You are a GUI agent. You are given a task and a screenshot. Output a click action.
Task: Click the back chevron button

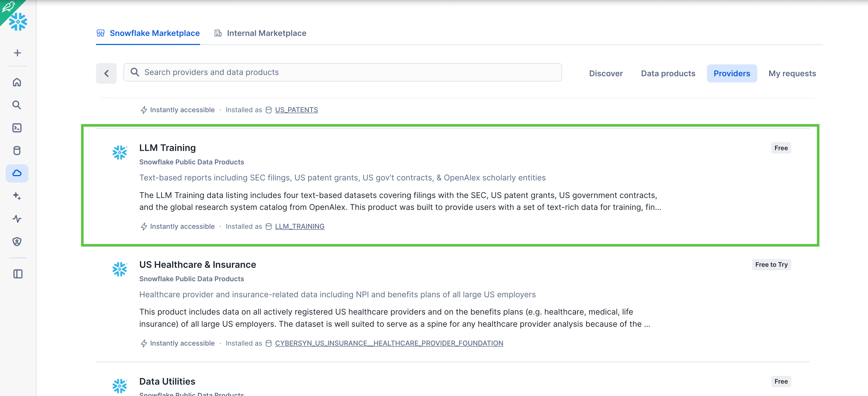106,73
